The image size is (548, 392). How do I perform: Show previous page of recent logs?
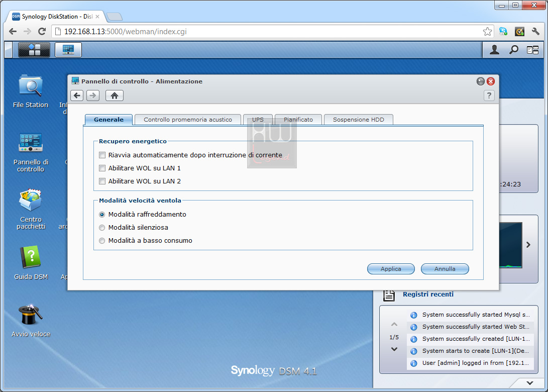point(394,325)
